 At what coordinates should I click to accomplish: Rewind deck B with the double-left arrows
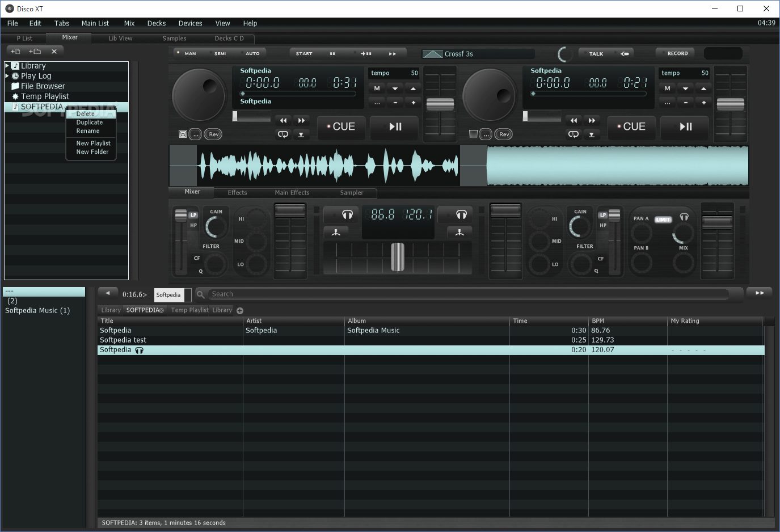coord(574,120)
